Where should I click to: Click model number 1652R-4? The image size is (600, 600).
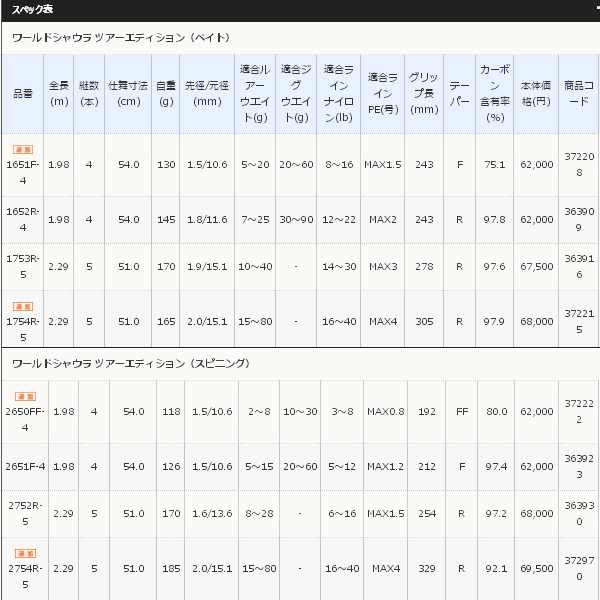[23, 219]
